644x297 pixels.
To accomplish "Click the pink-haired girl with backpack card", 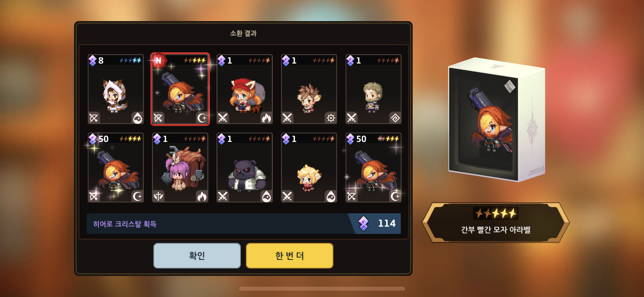I will (x=180, y=167).
